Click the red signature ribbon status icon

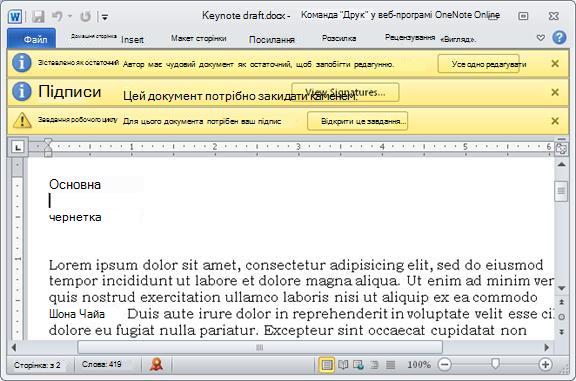point(156,364)
